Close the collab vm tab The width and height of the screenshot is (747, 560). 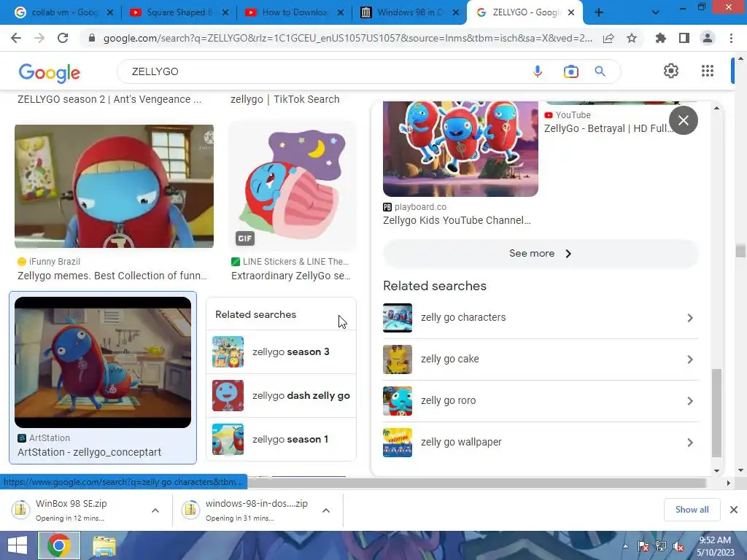pos(110,12)
